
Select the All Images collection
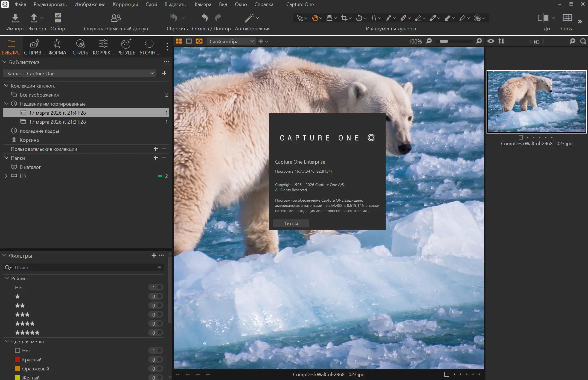[x=39, y=95]
